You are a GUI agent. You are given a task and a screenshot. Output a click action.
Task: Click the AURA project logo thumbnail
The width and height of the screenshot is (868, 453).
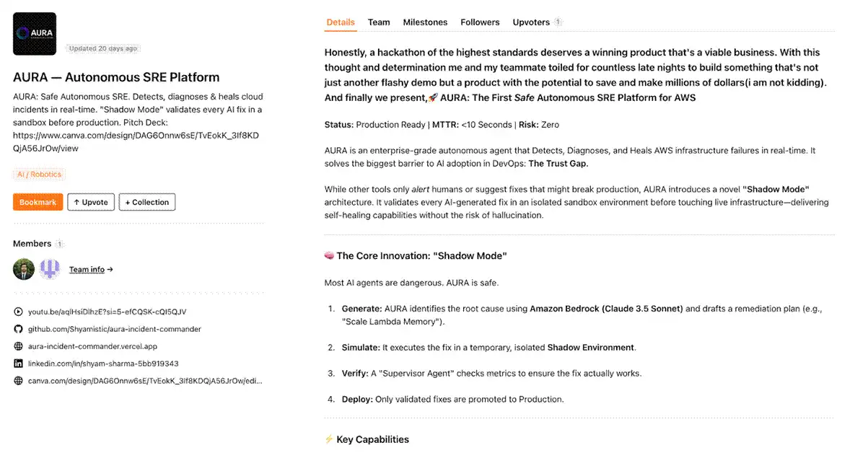point(35,33)
